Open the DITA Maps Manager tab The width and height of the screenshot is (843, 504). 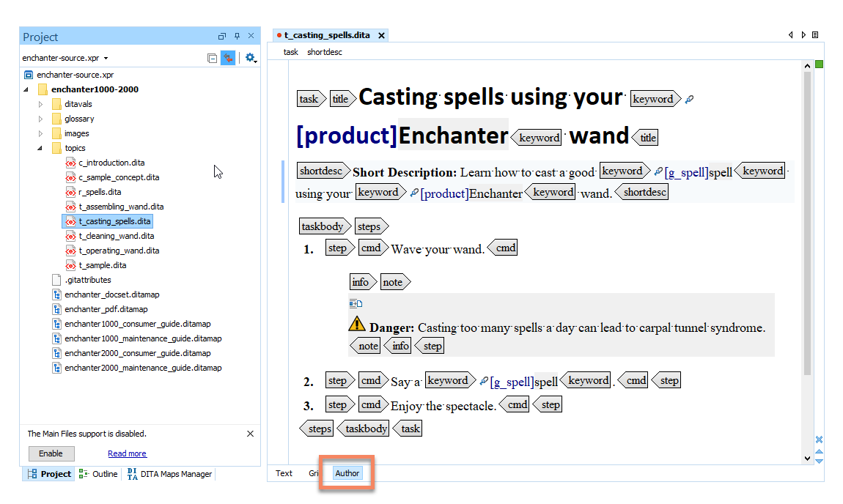tap(170, 474)
